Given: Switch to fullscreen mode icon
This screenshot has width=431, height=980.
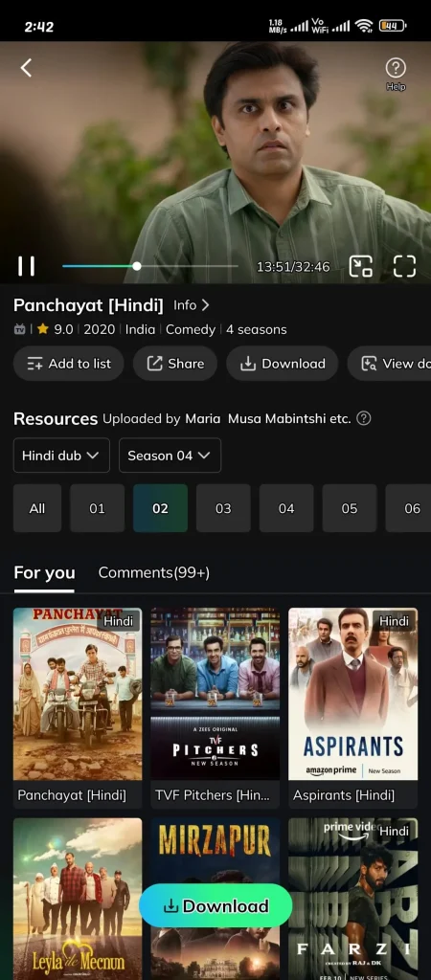Looking at the screenshot, I should click(x=404, y=266).
